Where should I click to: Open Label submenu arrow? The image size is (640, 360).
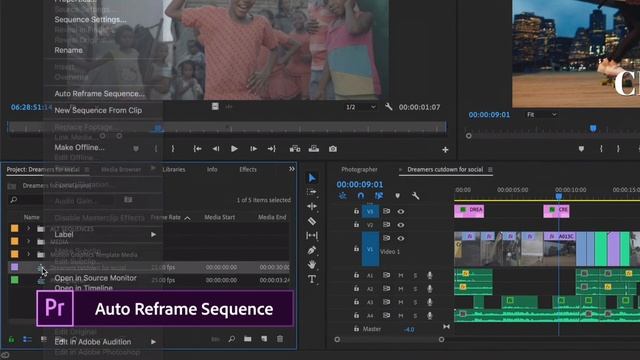(x=153, y=235)
